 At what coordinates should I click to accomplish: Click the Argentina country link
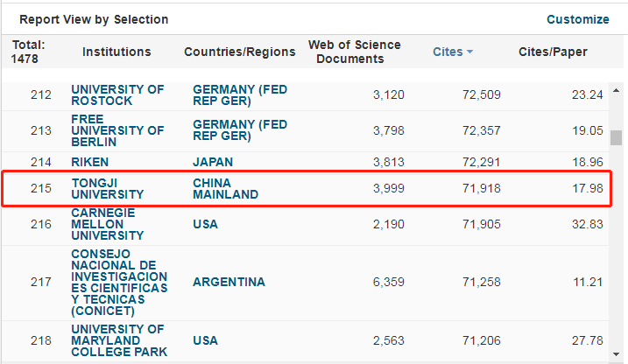click(x=229, y=282)
